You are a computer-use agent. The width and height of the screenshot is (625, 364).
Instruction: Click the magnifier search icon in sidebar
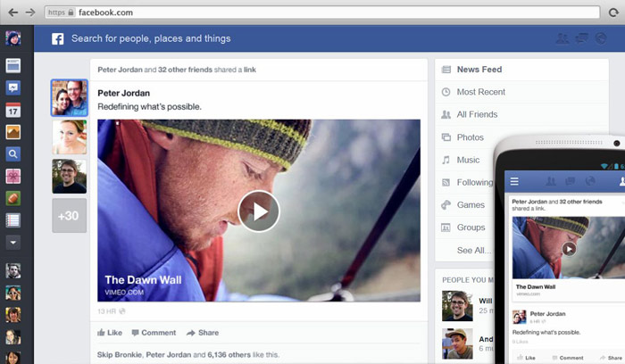(13, 154)
